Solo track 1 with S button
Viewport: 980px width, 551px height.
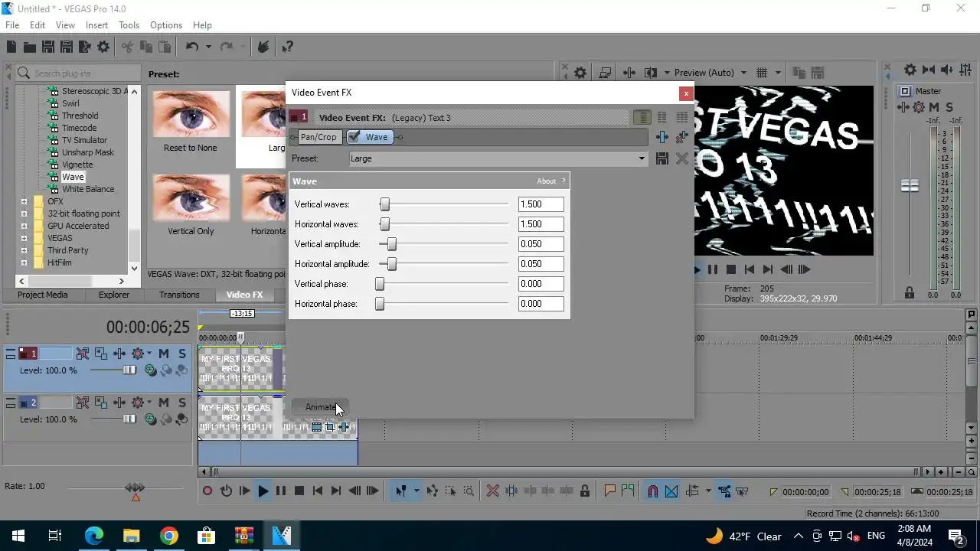click(182, 354)
